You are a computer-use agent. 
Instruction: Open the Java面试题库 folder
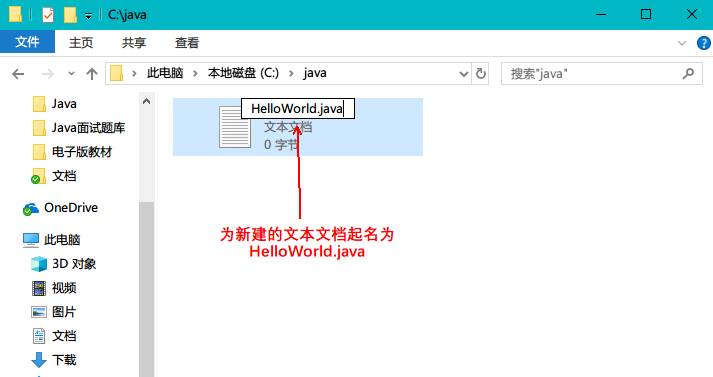[88, 128]
